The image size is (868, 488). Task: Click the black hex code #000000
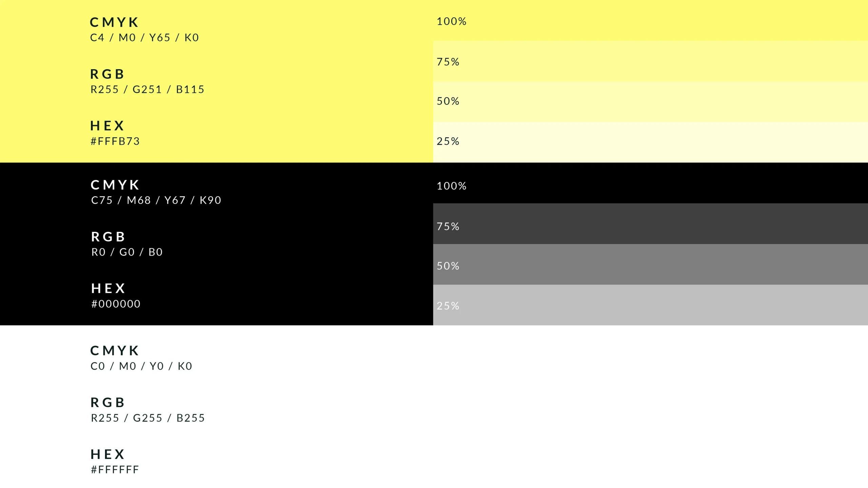coord(116,304)
